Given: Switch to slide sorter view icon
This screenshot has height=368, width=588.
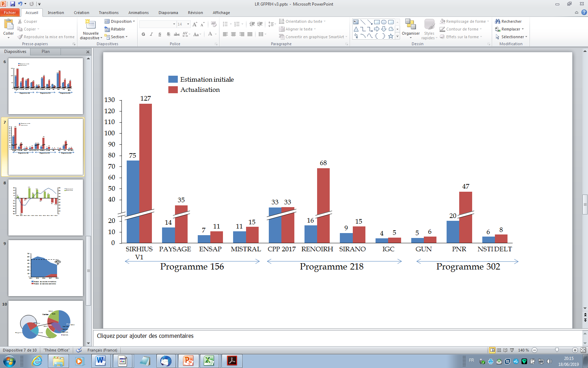Looking at the screenshot, I should pos(499,350).
